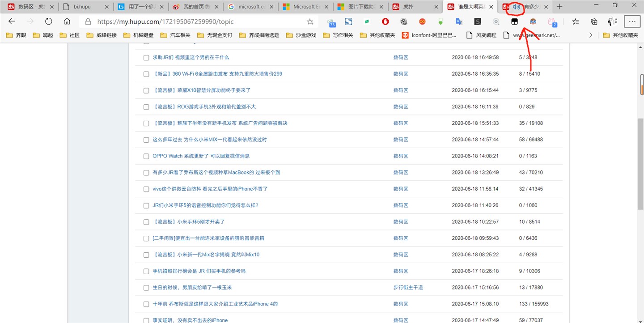Switch to the 我的首页 Weibo tab
The height and width of the screenshot is (323, 644).
[195, 7]
